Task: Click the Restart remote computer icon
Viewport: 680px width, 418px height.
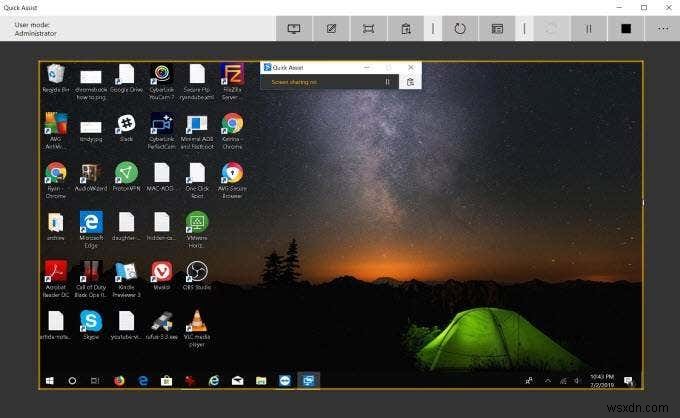Action: [460, 29]
